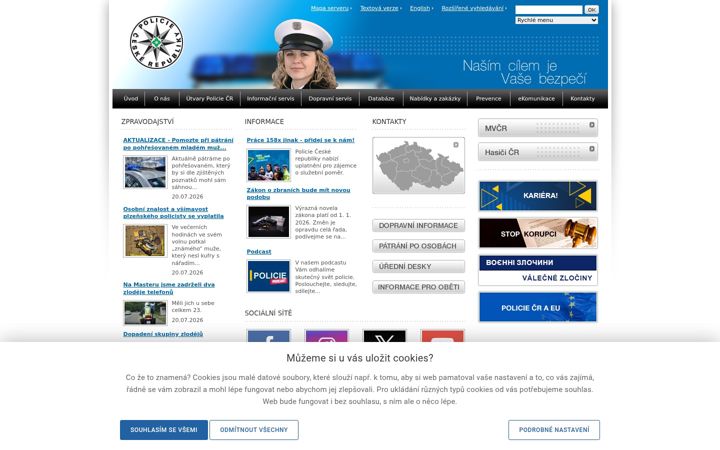The image size is (720, 450).
Task: Open motorcycle thumbnail of phone thieves article
Action: (x=145, y=313)
